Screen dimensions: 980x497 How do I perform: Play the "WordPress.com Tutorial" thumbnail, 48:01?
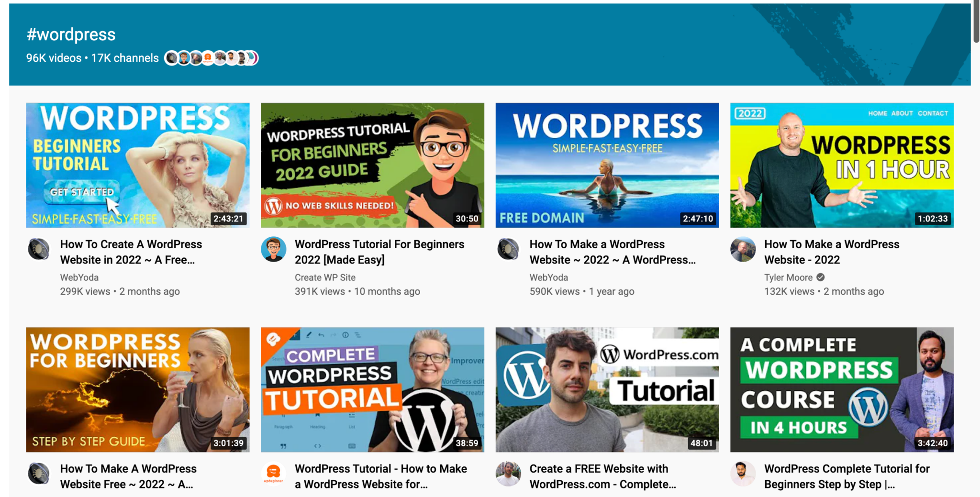(x=607, y=389)
